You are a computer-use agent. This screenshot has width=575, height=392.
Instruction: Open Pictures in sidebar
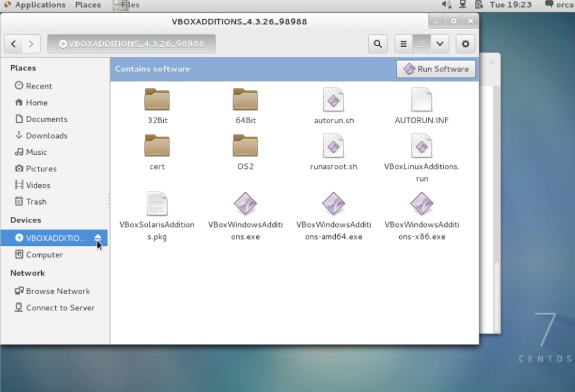55,168
